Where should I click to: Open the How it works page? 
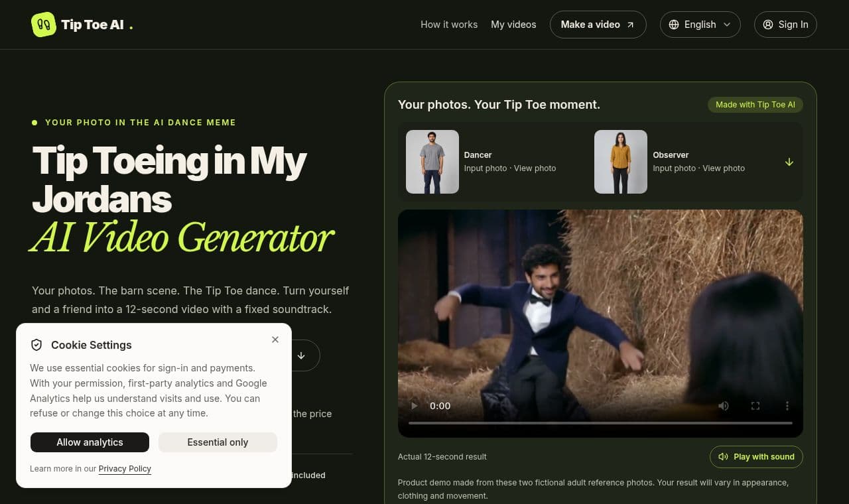[449, 25]
